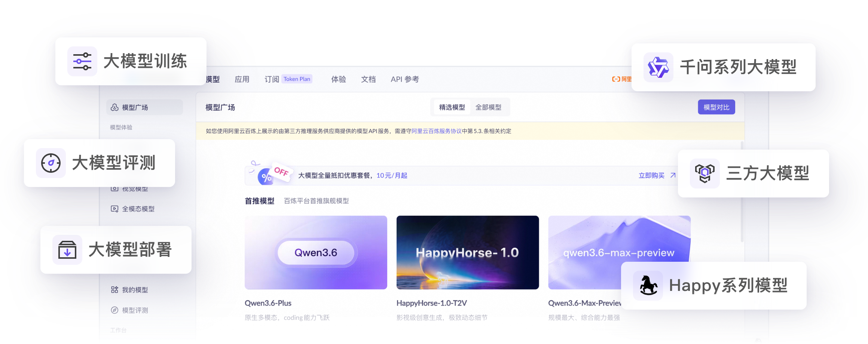Click the 大模型训练 card label
This screenshot has height=344, width=868.
pos(145,61)
